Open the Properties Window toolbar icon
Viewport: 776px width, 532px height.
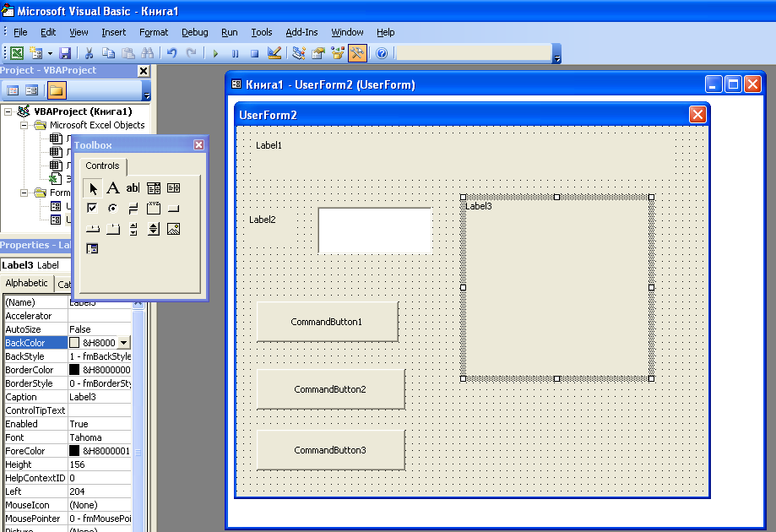coord(318,53)
